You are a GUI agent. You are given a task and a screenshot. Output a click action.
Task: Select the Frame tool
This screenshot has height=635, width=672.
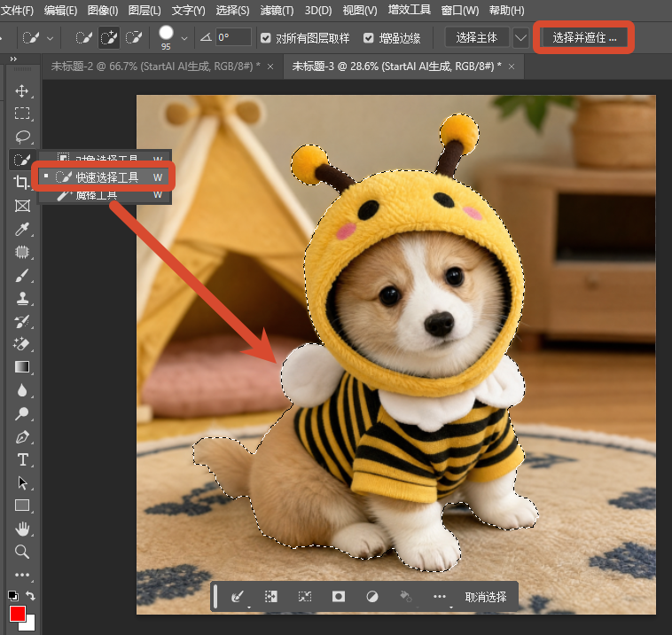click(x=22, y=206)
